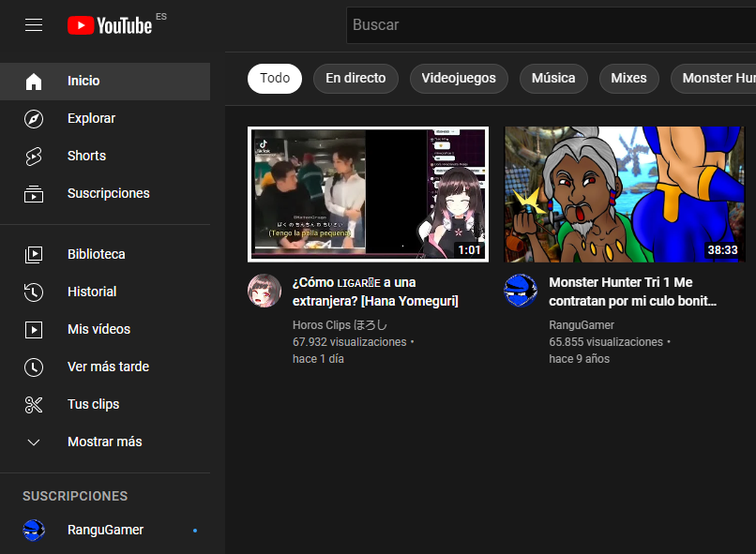The height and width of the screenshot is (554, 756).
Task: Open title '¿Cómo ligarse a una extranjera?'
Action: coord(375,292)
